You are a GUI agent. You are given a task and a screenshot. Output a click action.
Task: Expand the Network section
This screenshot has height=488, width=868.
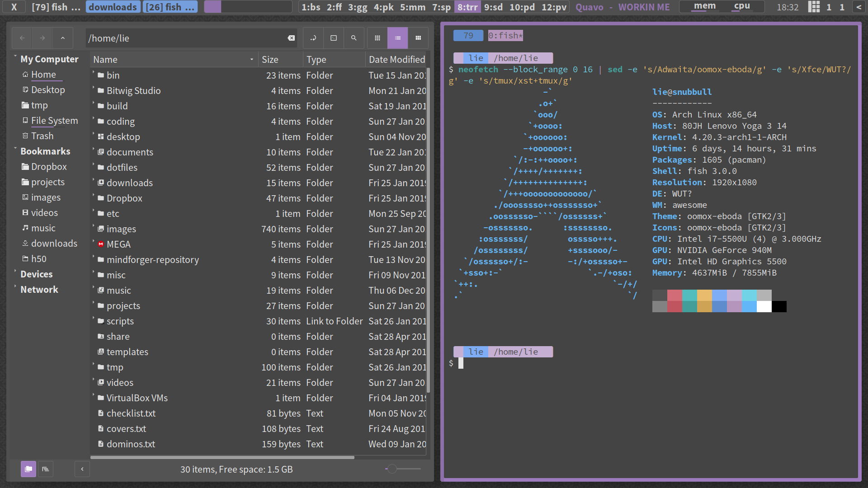(x=15, y=287)
